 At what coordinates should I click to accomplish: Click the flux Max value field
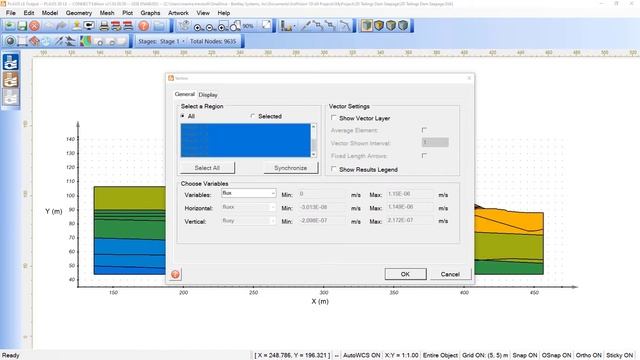(x=410, y=194)
